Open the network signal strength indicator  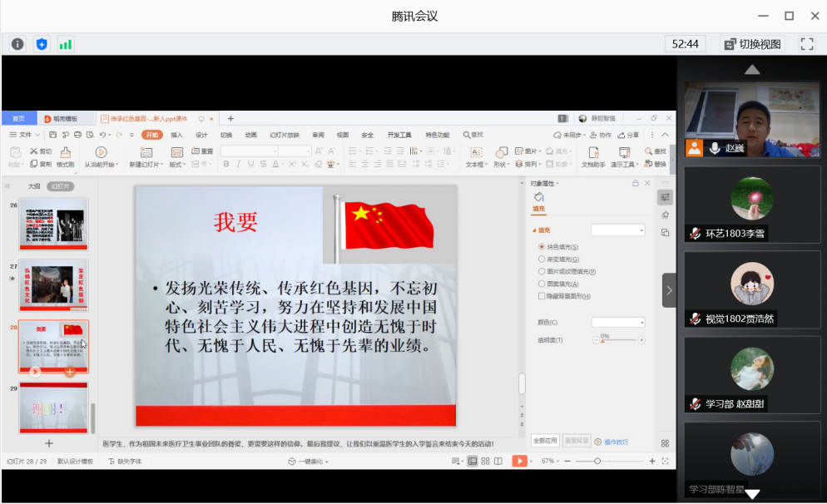click(65, 44)
